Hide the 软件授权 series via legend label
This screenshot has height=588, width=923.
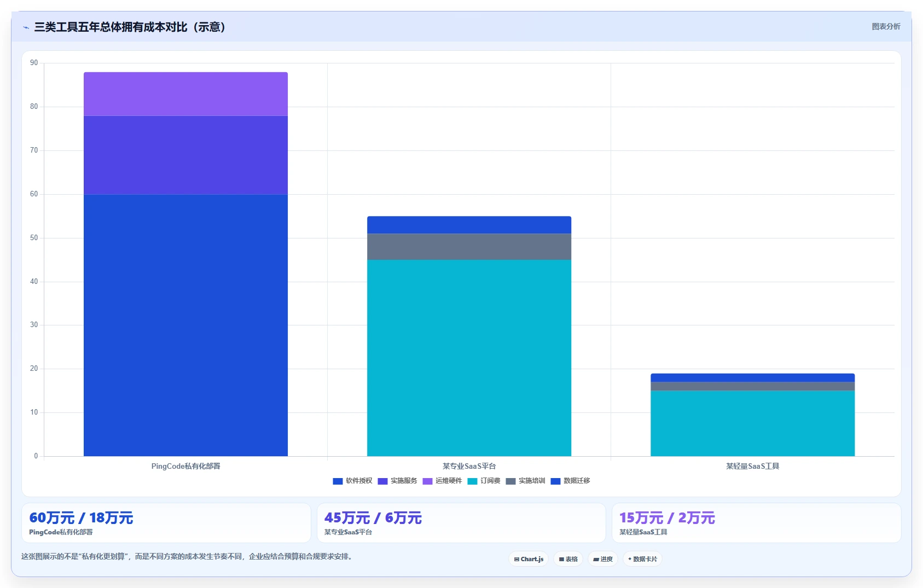[359, 481]
